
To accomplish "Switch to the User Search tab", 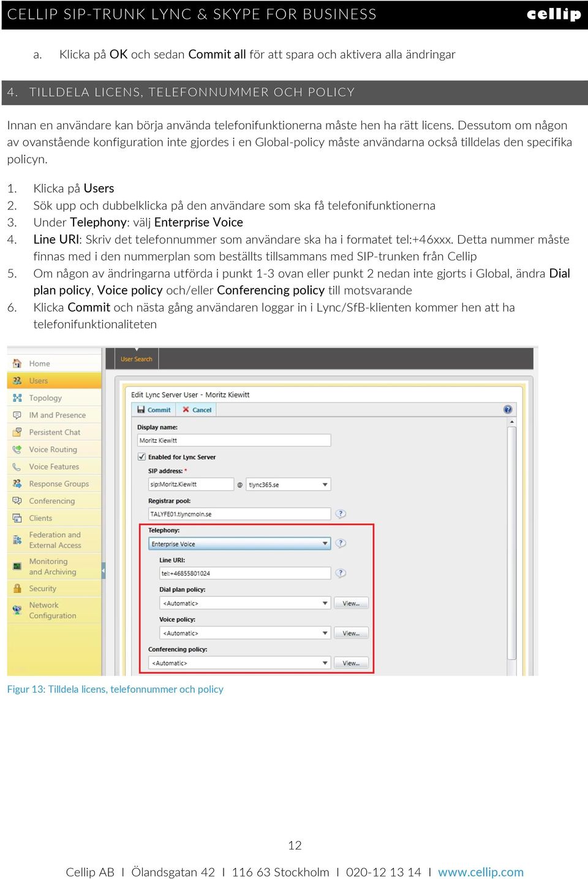I will pyautogui.click(x=136, y=359).
